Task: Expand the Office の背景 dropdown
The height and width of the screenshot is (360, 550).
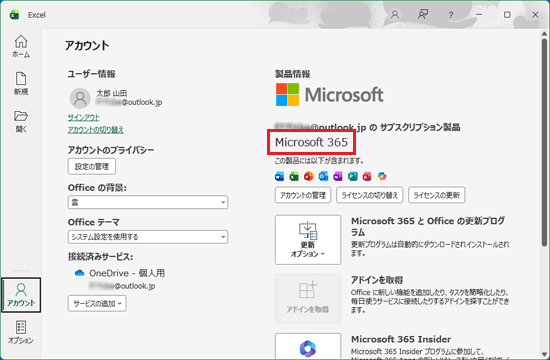Action: click(148, 202)
